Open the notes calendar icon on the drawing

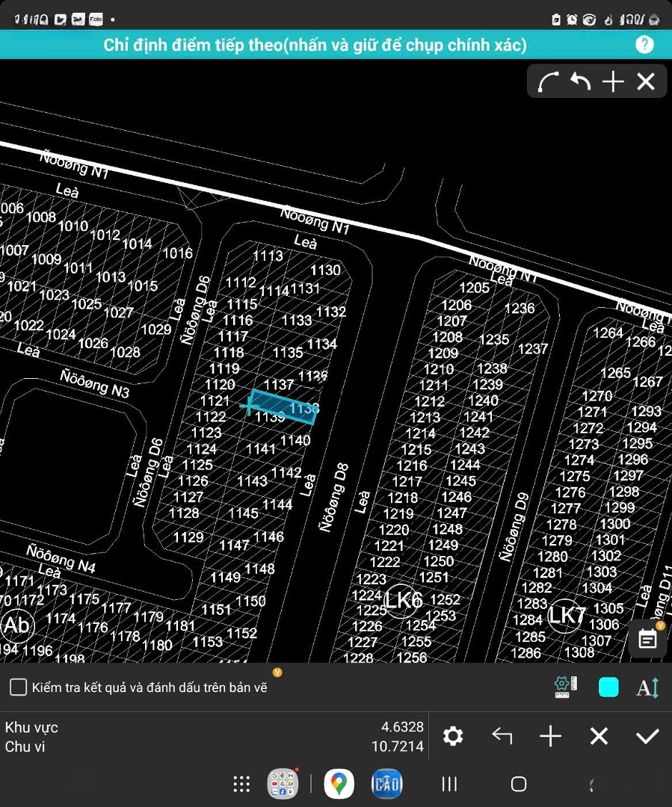tap(647, 639)
